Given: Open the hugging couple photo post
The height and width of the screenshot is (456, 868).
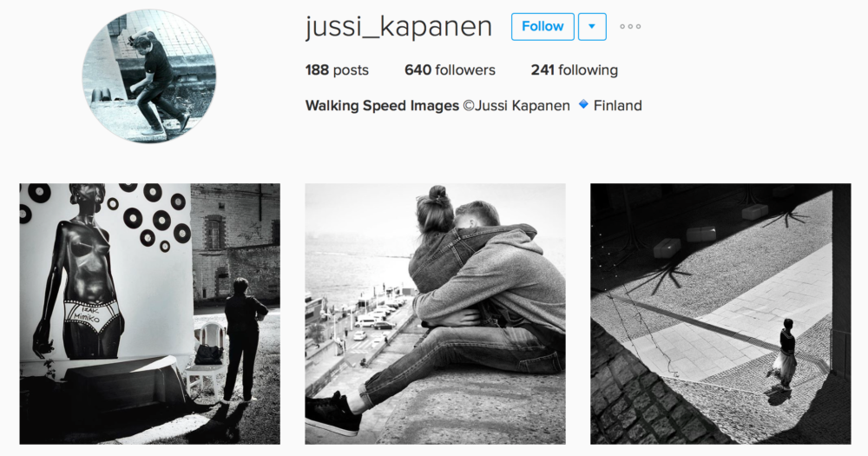Looking at the screenshot, I should pyautogui.click(x=435, y=314).
